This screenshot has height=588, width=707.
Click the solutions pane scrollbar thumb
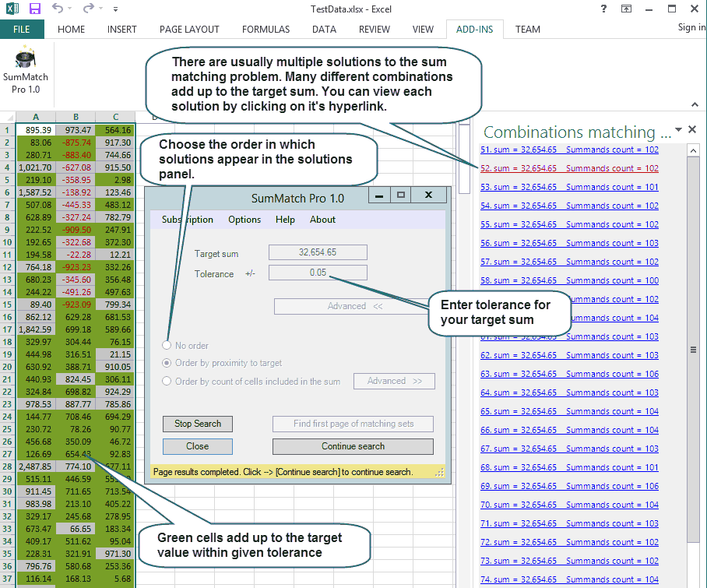(x=694, y=350)
